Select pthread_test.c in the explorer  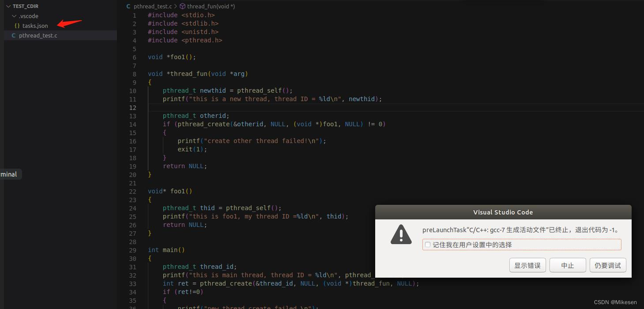(38, 35)
